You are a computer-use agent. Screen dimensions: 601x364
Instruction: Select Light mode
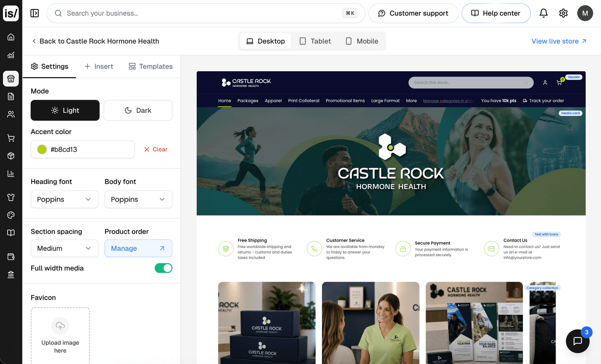pyautogui.click(x=65, y=110)
